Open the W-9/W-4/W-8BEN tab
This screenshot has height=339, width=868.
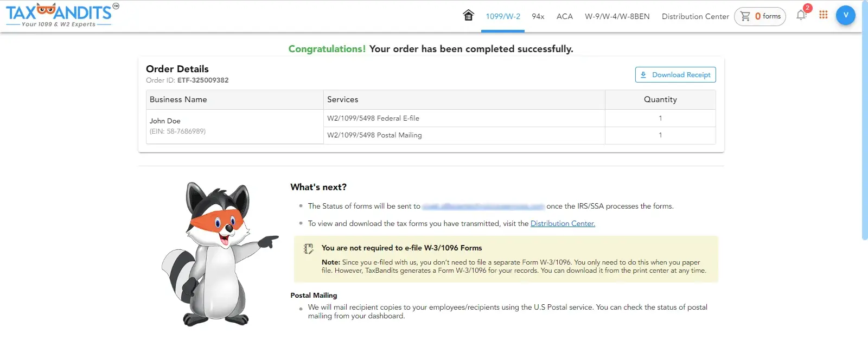[617, 16]
